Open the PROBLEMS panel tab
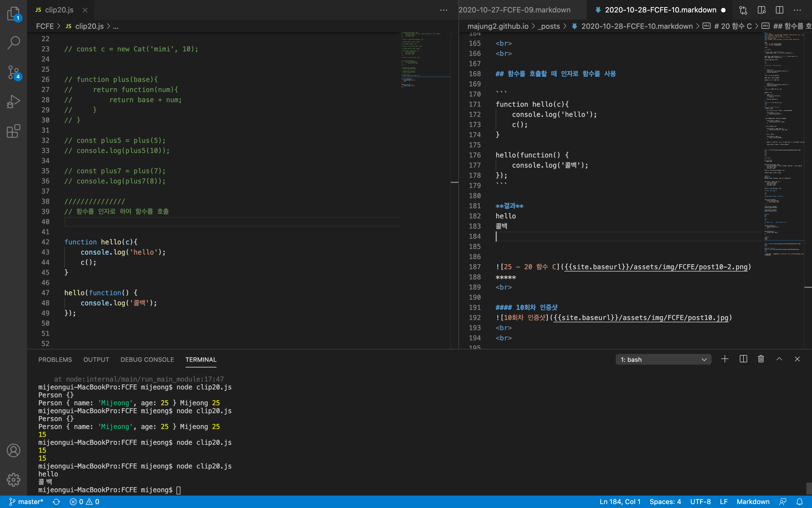Screen dimensions: 812x508 tap(55, 360)
